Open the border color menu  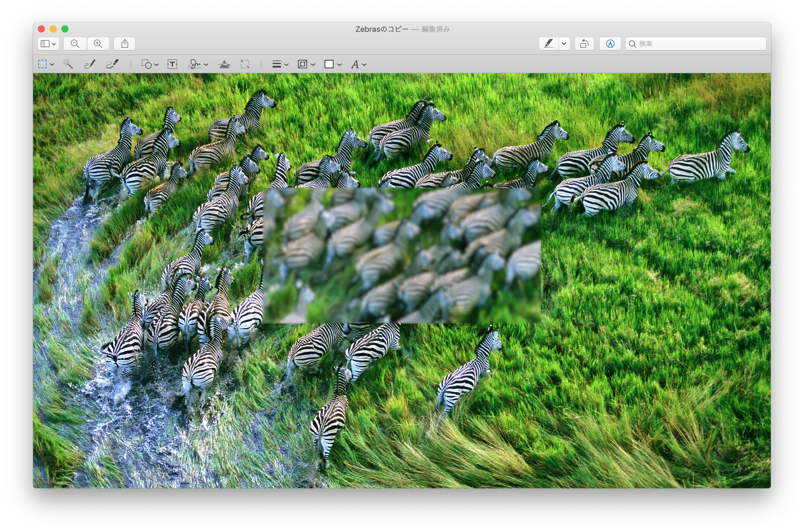(x=306, y=64)
